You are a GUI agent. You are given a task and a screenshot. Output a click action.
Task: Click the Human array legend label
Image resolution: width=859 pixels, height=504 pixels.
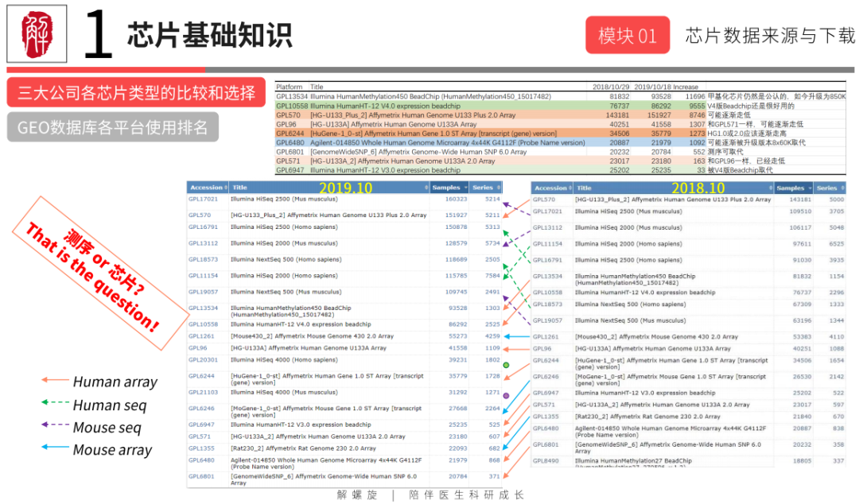(115, 382)
